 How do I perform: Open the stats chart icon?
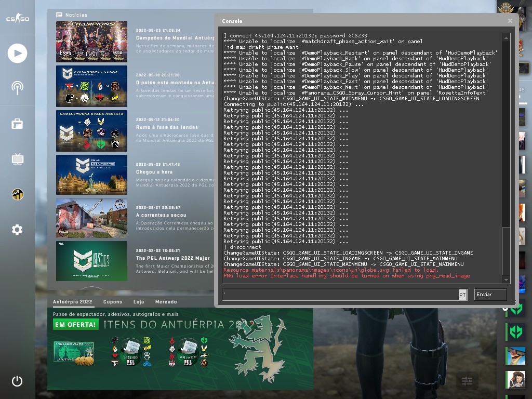click(17, 194)
